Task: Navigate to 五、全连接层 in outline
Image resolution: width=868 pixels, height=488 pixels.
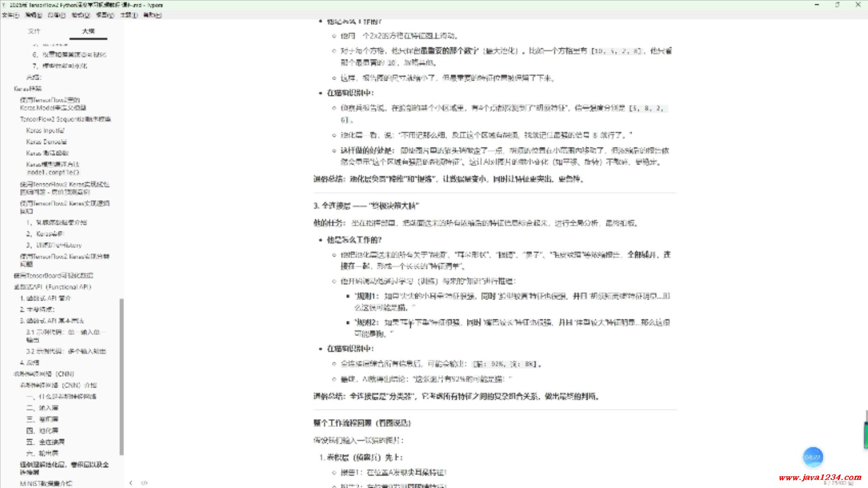Action: pyautogui.click(x=45, y=441)
